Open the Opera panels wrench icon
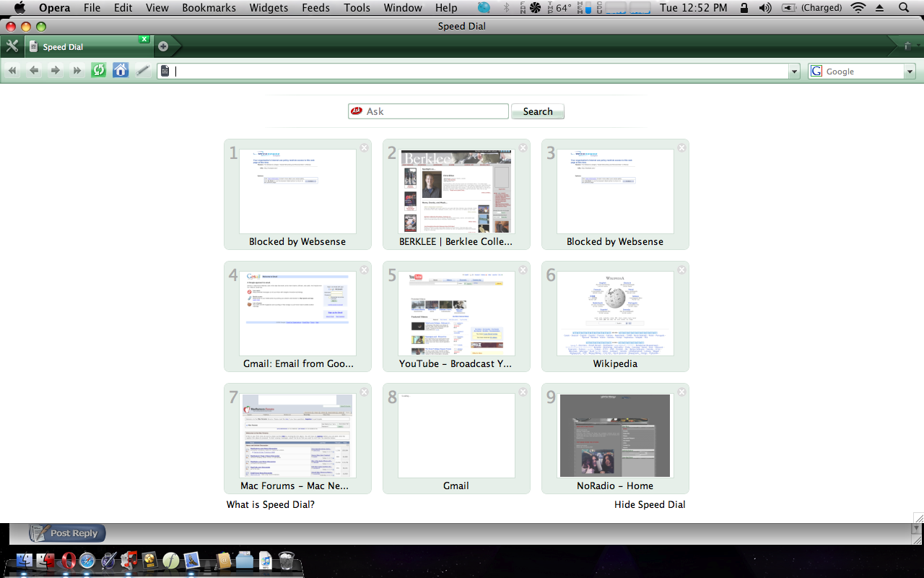 click(x=12, y=46)
